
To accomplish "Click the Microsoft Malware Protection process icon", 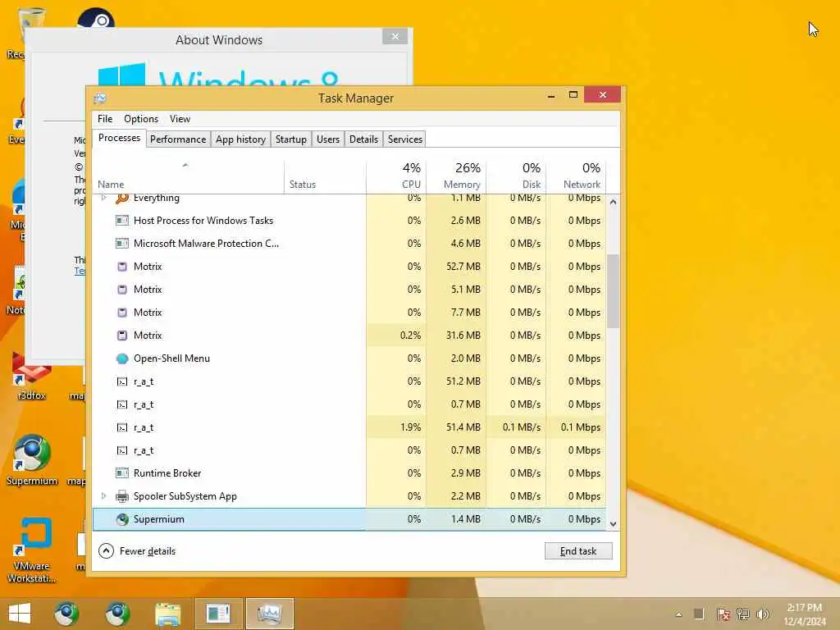I will pyautogui.click(x=122, y=243).
